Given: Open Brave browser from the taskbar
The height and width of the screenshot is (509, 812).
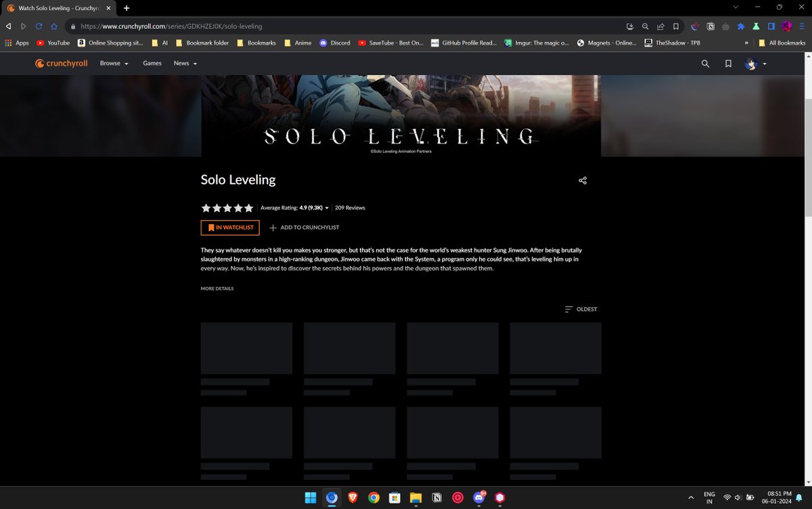Looking at the screenshot, I should pyautogui.click(x=353, y=497).
